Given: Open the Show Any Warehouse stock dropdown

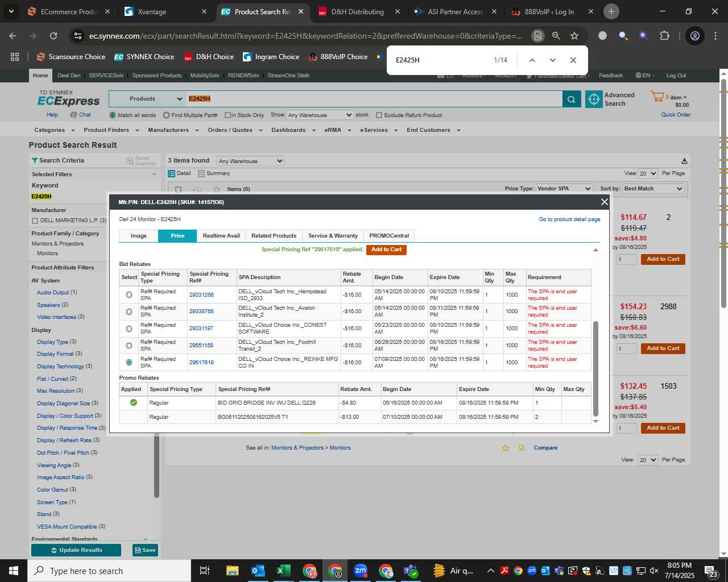Looking at the screenshot, I should point(320,115).
